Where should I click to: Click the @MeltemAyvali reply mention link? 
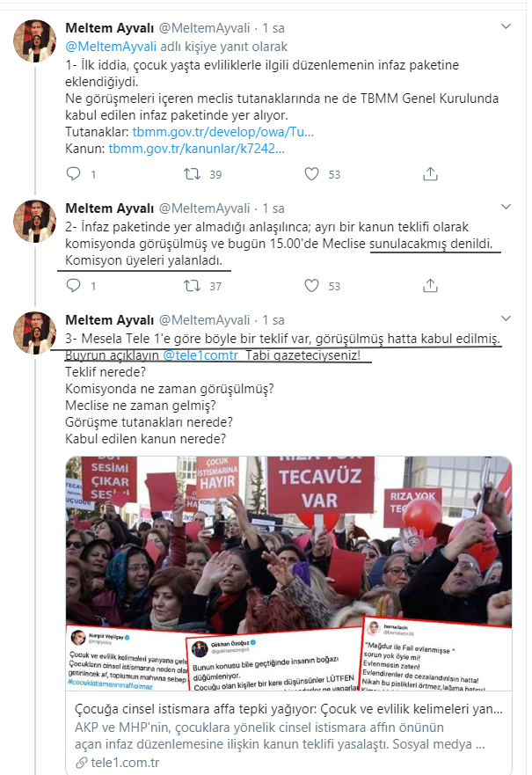[111, 47]
